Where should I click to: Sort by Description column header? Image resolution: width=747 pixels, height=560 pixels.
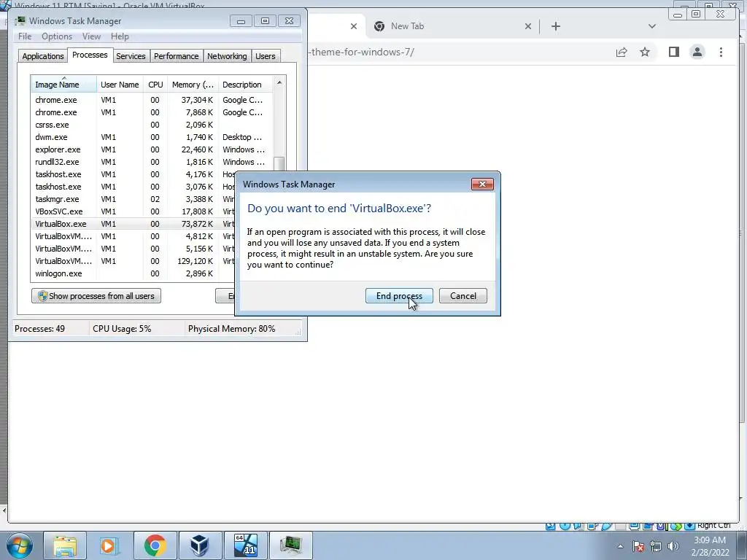(x=246, y=85)
